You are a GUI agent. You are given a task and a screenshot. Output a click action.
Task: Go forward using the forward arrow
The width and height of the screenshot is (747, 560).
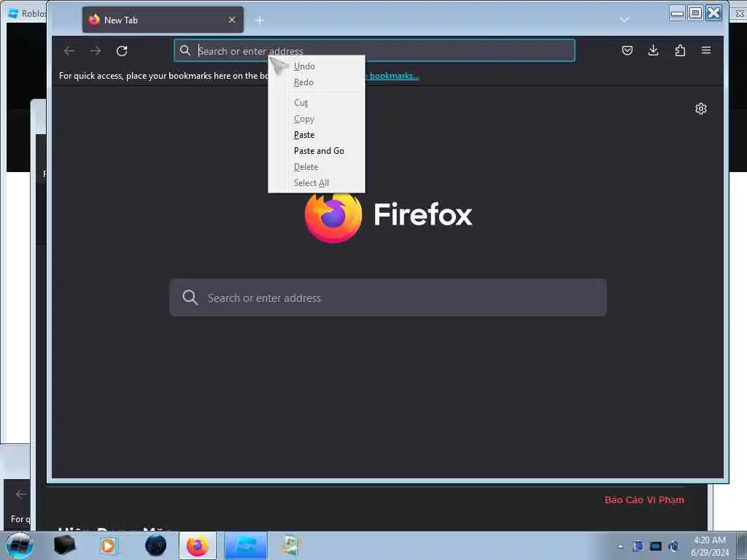tap(96, 51)
